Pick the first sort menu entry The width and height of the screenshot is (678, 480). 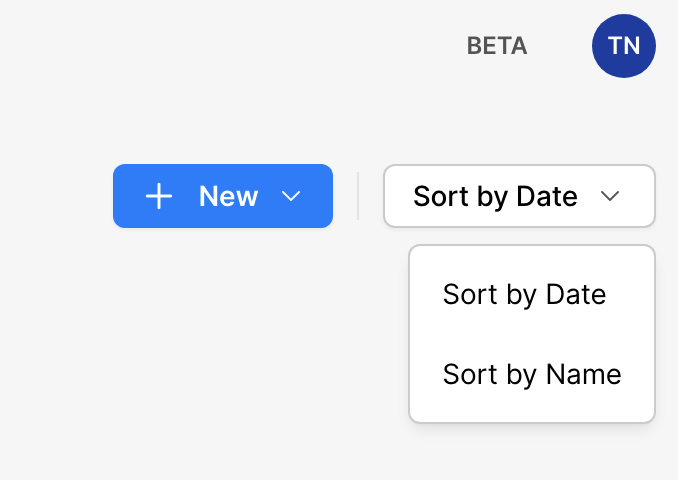(524, 294)
